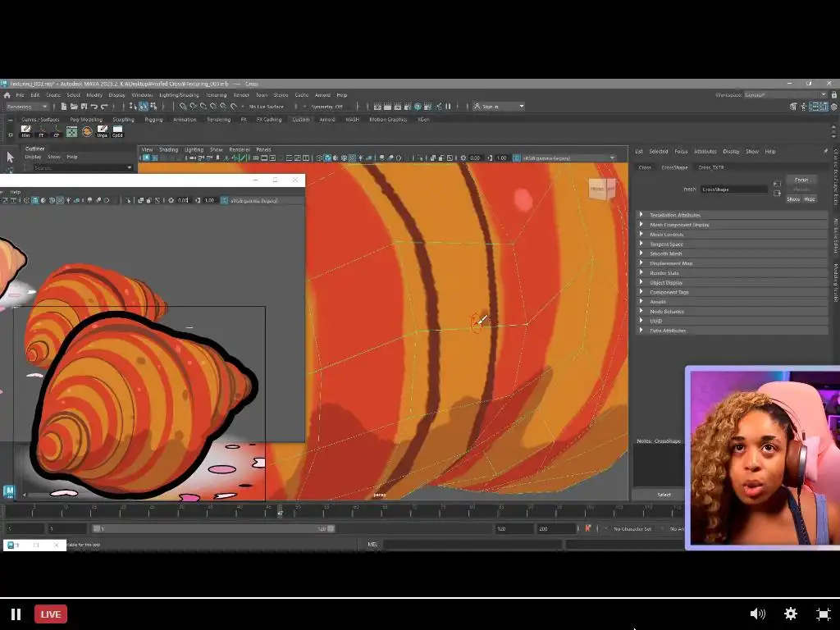Click the Show button in Attribute Editor
Viewport: 840px width, 630px height.
793,199
